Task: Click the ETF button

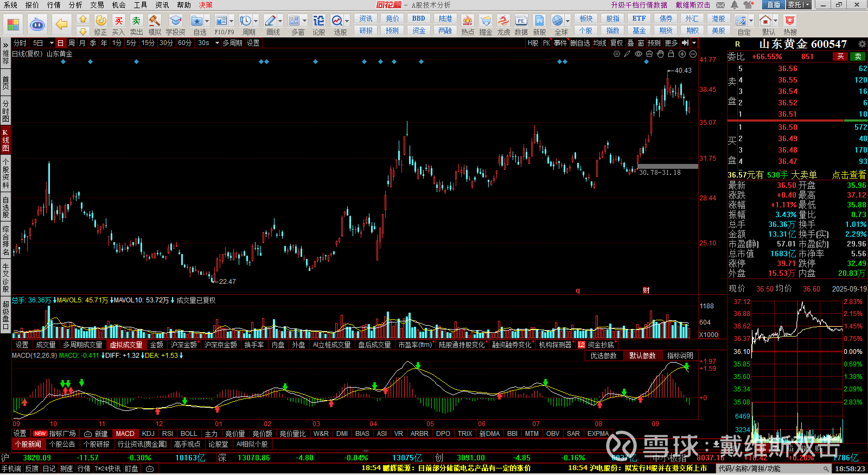Action: (639, 18)
